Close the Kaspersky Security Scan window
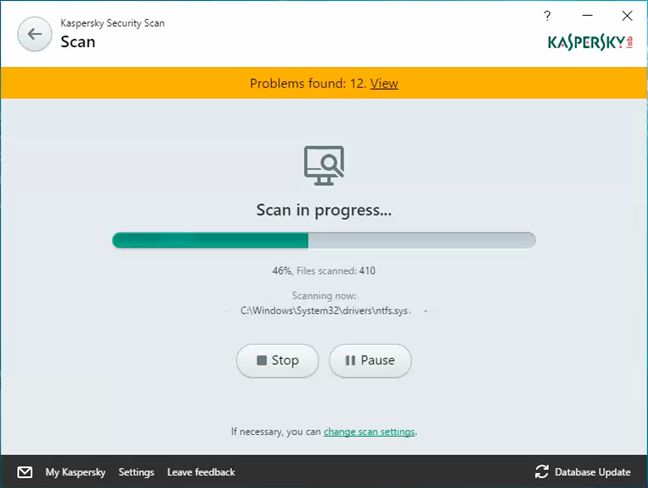Viewport: 648px width, 488px height. point(627,16)
